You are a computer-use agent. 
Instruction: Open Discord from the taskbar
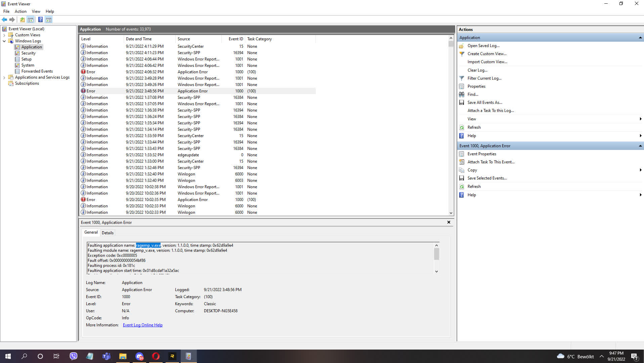tap(139, 356)
